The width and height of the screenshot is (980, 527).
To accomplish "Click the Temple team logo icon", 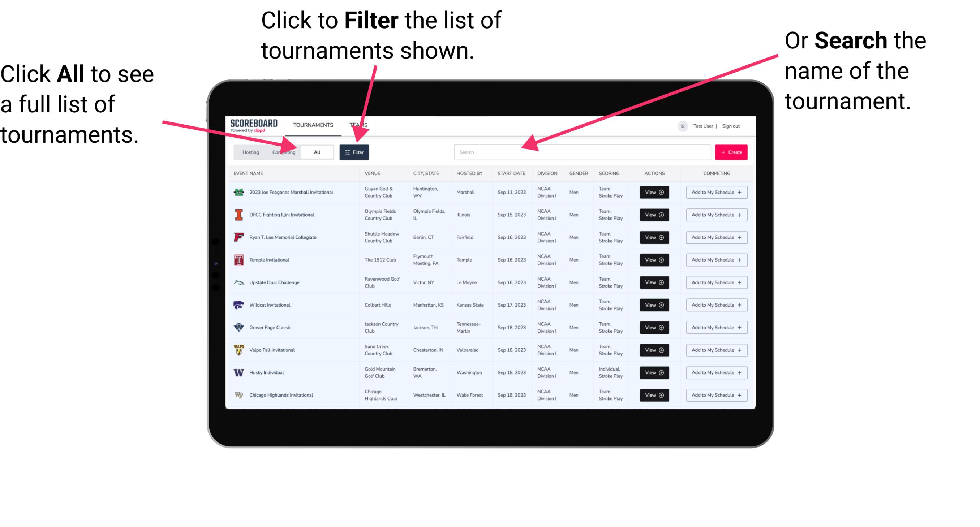I will 239,260.
